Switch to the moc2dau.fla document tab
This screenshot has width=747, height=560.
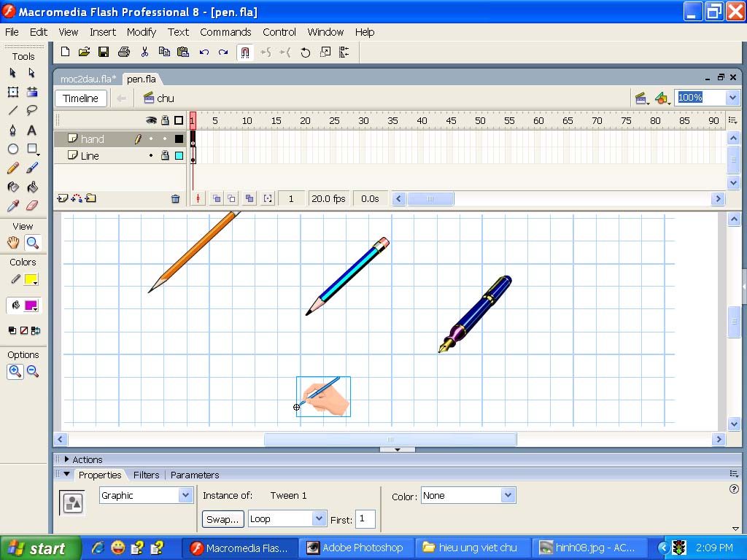(88, 79)
